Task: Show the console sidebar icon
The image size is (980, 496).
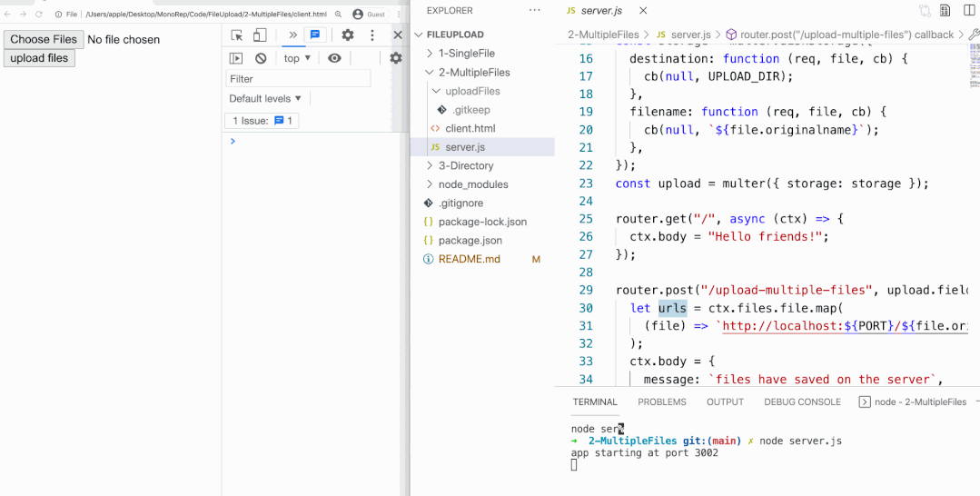Action: click(235, 58)
